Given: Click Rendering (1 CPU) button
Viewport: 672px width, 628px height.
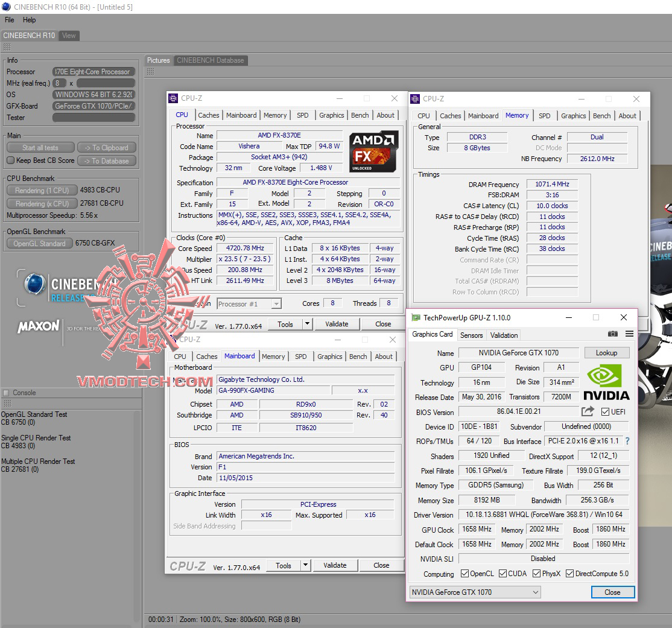Looking at the screenshot, I should (42, 190).
